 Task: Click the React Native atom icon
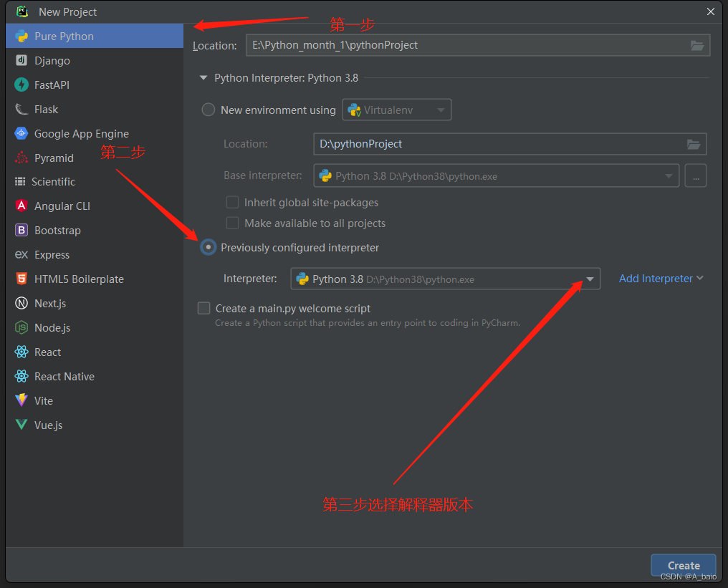coord(21,376)
